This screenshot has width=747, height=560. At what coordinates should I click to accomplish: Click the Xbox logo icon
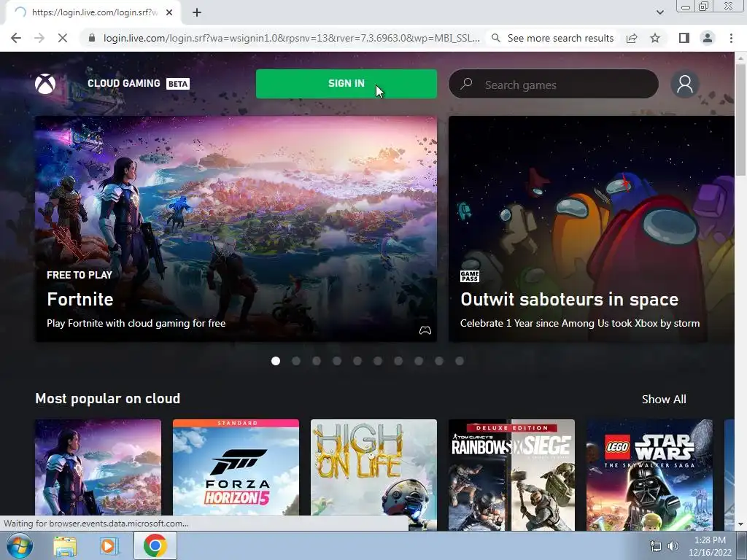[45, 84]
